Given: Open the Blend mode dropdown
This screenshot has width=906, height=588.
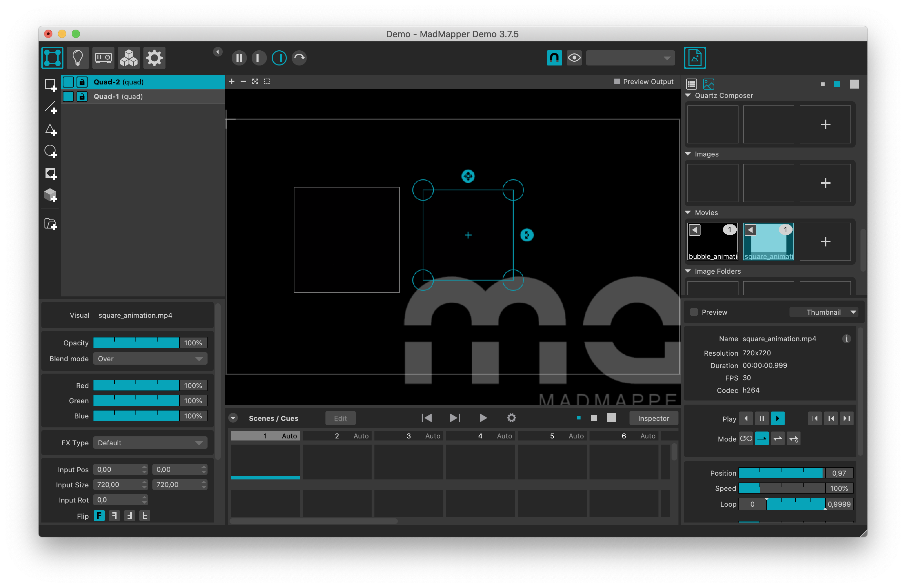Looking at the screenshot, I should (x=150, y=358).
